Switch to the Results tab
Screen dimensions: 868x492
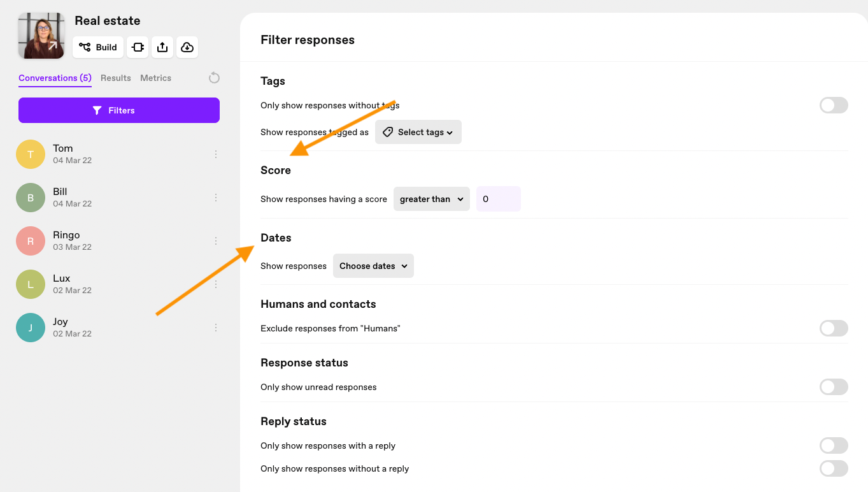click(116, 78)
